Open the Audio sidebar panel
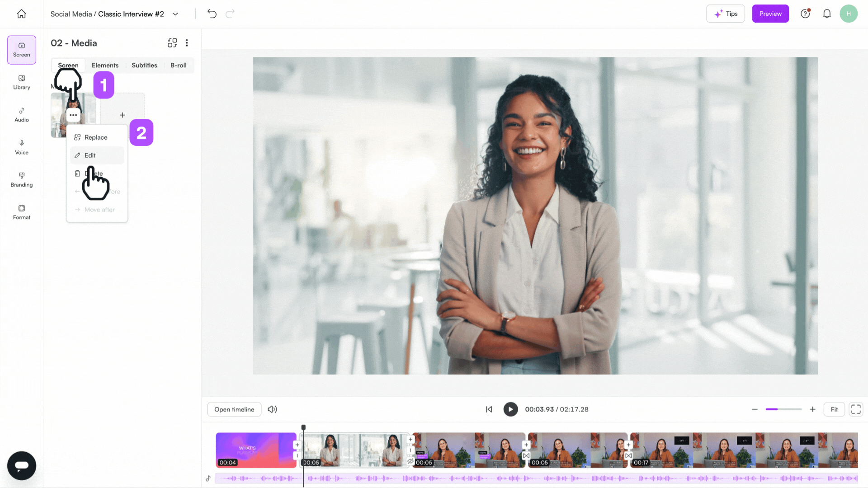Screen dimensions: 868x488 (22, 115)
